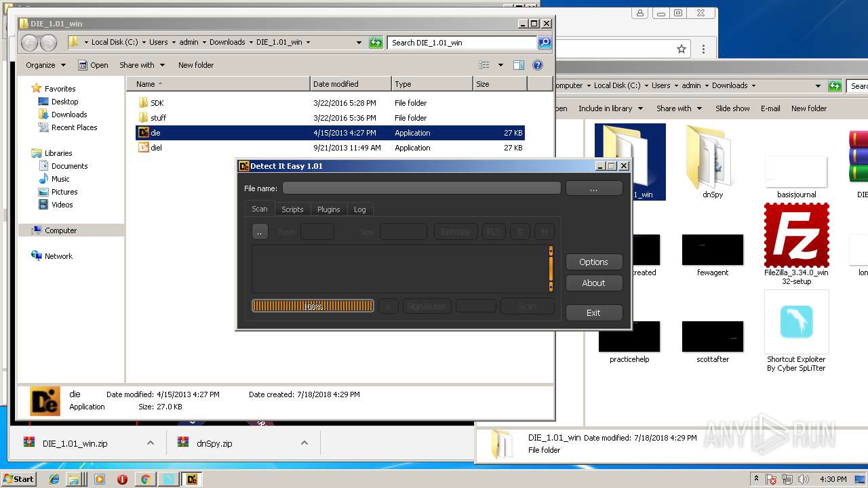Open the view options dropdown arrow
Screen dimensions: 868x488
pos(500,65)
